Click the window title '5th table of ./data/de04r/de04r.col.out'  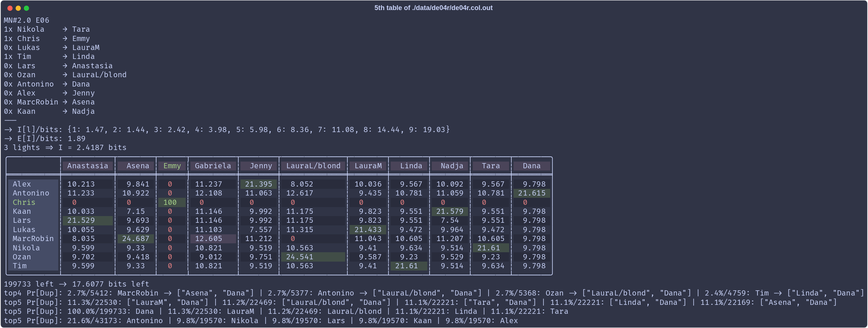tap(433, 8)
